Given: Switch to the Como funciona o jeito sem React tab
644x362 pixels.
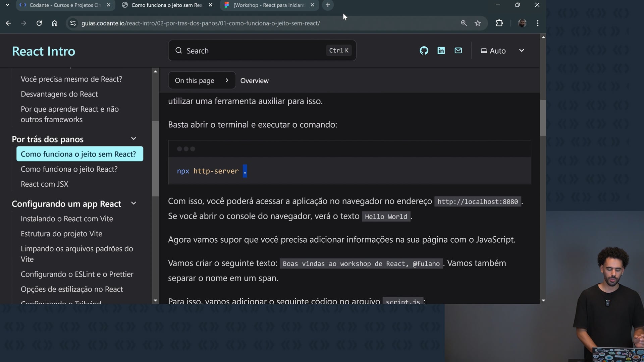Looking at the screenshot, I should tap(167, 5).
